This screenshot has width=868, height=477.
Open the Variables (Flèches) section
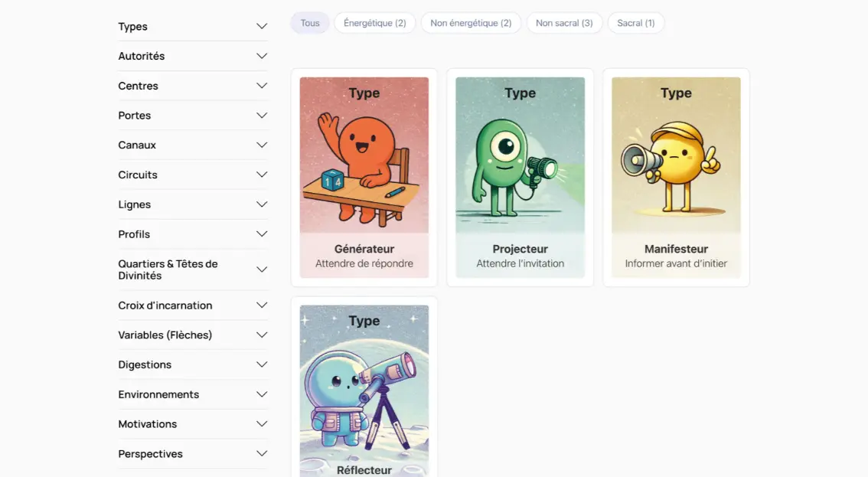(193, 335)
